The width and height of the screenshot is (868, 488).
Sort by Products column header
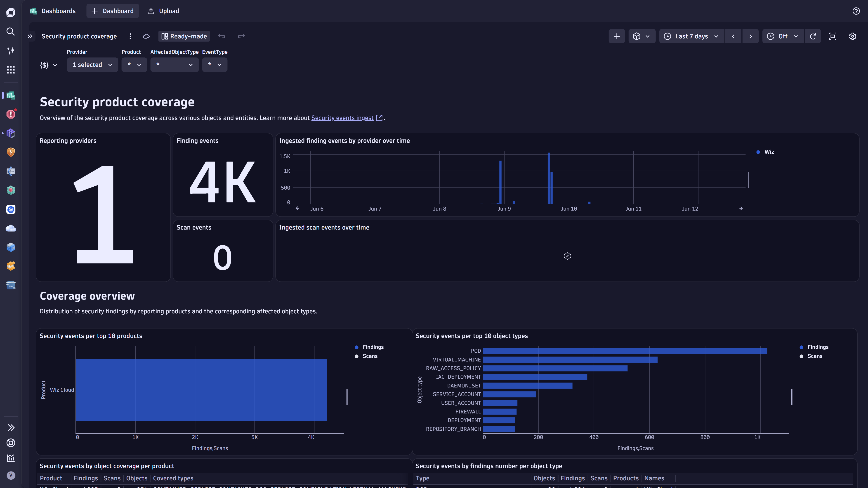626,479
